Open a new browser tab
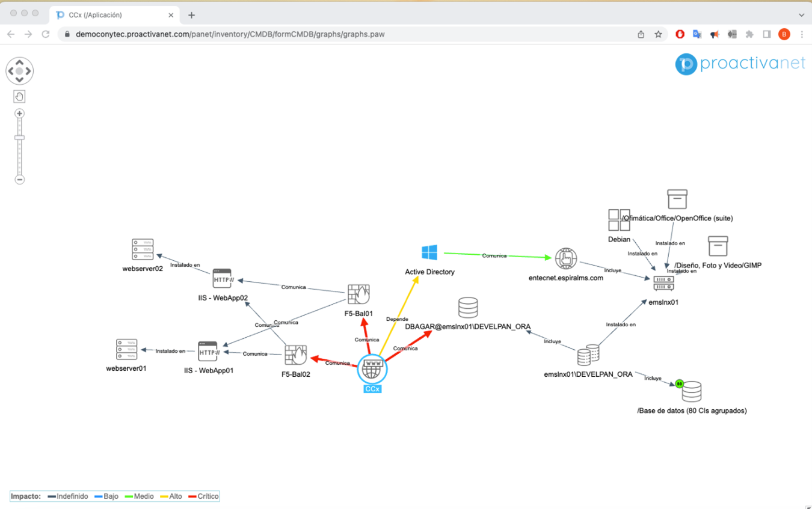The image size is (812, 509). click(x=191, y=15)
